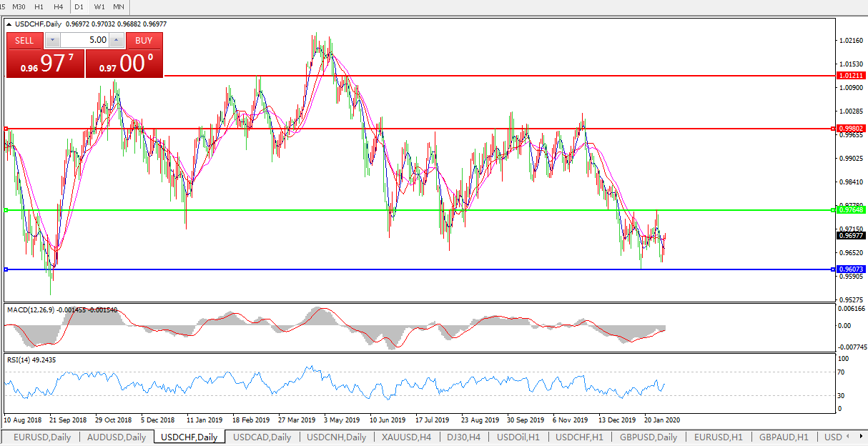This screenshot has width=868, height=446.
Task: Collapse the one-click trading panel arrow
Action: click(x=9, y=24)
